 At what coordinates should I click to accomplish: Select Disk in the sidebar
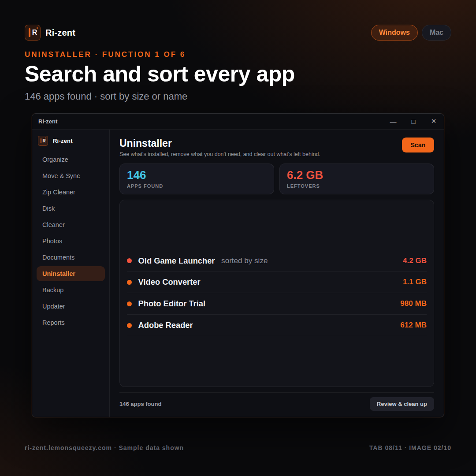point(71,208)
